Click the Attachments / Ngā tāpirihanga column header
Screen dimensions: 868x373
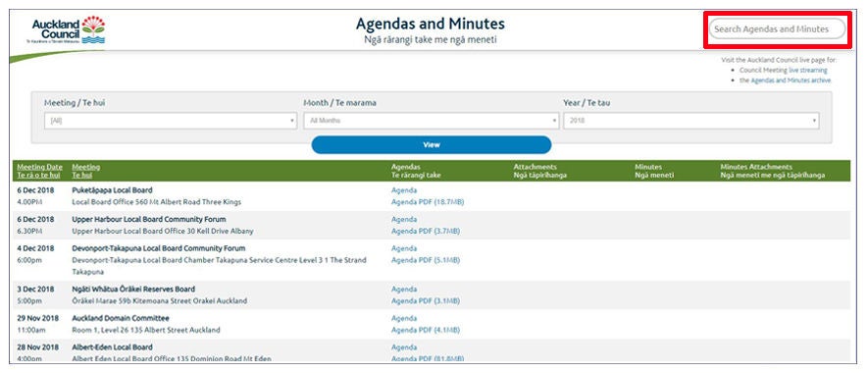pos(540,171)
